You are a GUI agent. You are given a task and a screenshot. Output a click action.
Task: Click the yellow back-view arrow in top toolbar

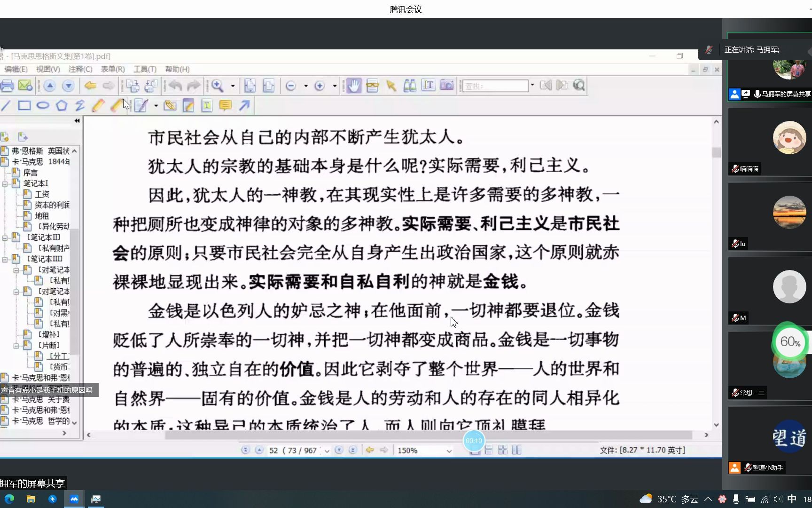pos(90,86)
